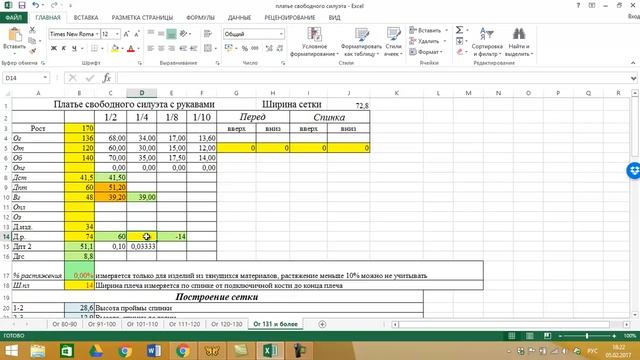Viewport: 640px width, 360px height.
Task: Click the Undo arrow in quick access toolbar
Action: pos(36,5)
